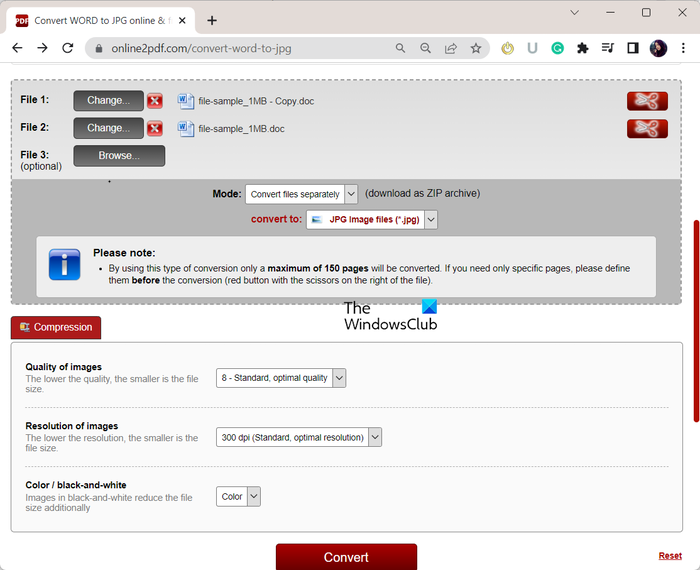Click the blue info icon
The height and width of the screenshot is (570, 700).
(x=64, y=264)
